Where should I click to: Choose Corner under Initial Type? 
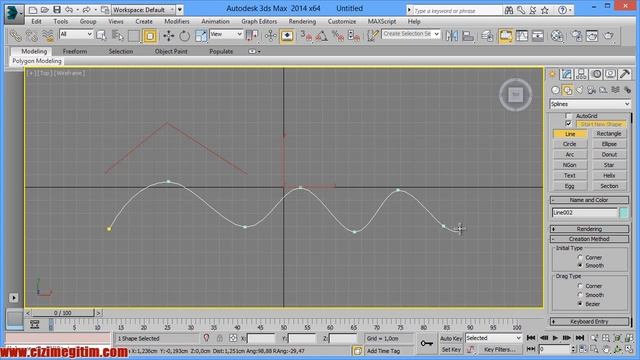click(x=580, y=258)
